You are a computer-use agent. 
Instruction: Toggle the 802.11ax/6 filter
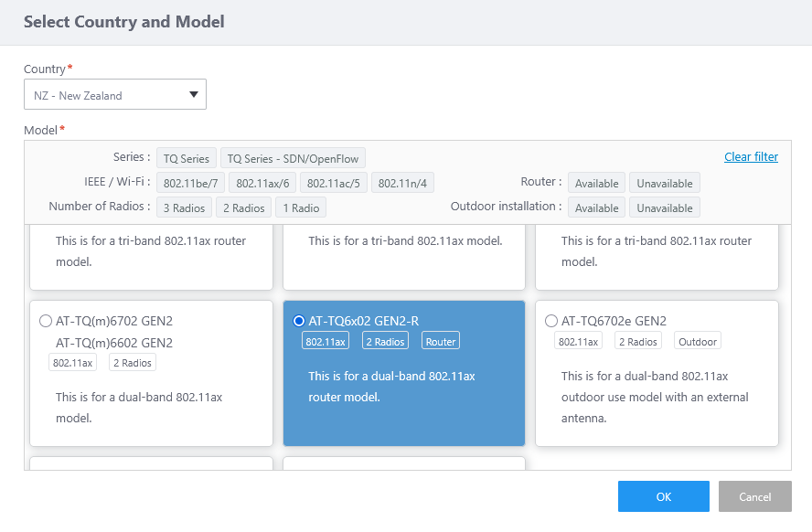pyautogui.click(x=262, y=183)
